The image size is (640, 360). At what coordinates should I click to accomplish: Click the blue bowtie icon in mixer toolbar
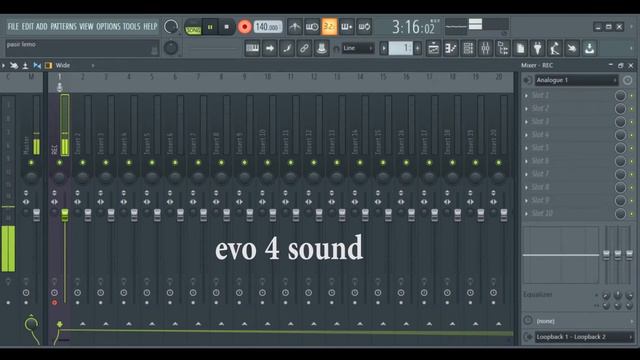pyautogui.click(x=37, y=65)
